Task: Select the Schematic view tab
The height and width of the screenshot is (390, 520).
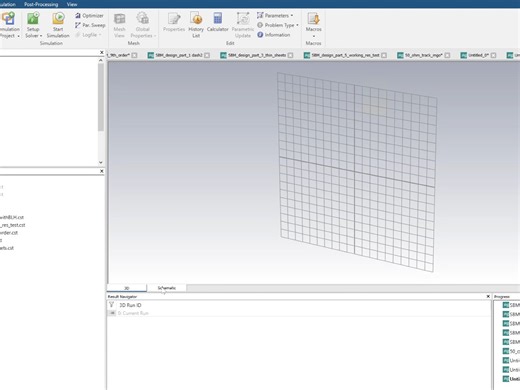Action: 167,288
